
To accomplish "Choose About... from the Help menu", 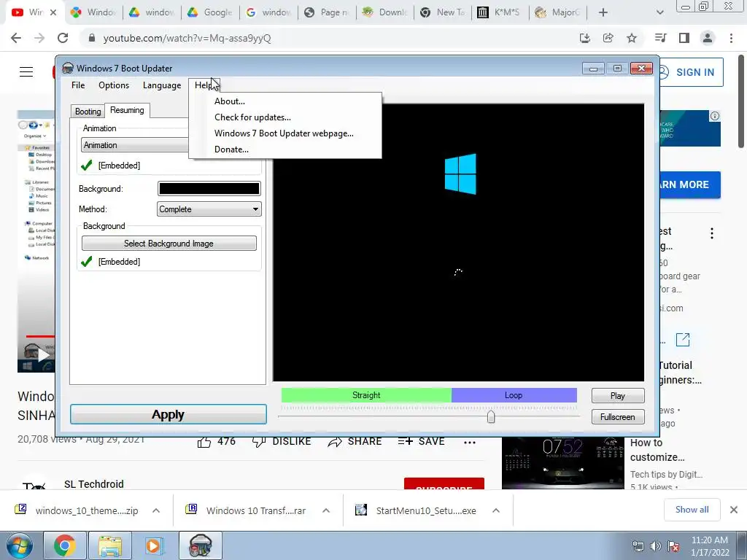I will [x=230, y=101].
